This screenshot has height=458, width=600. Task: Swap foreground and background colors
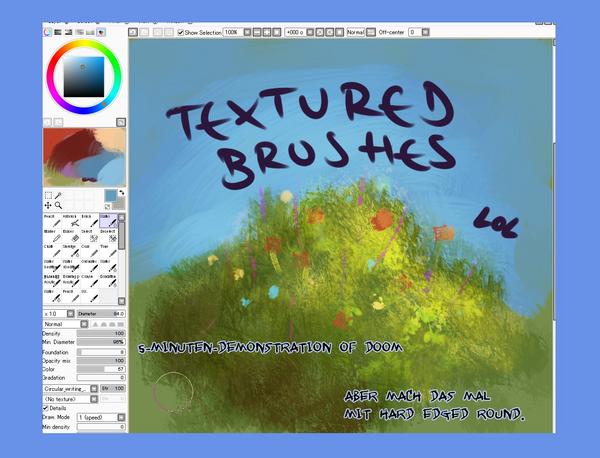(x=122, y=192)
